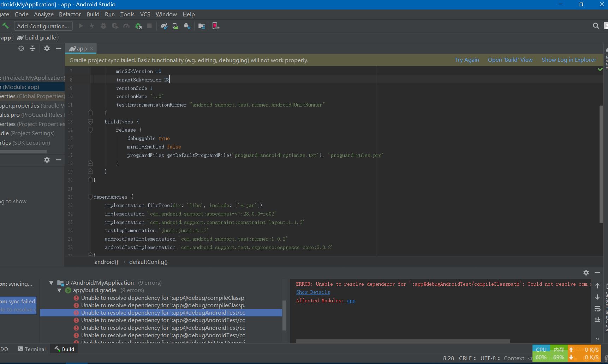Viewport: 608px width, 364px height.
Task: Click build.gradle breadcrumb in navigation bar
Action: coord(37,37)
